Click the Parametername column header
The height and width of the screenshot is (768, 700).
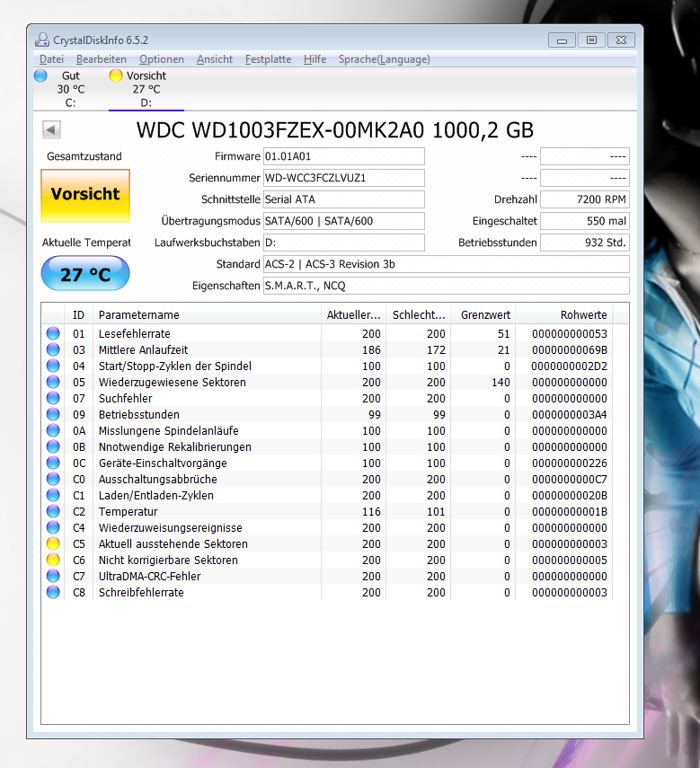tap(207, 315)
